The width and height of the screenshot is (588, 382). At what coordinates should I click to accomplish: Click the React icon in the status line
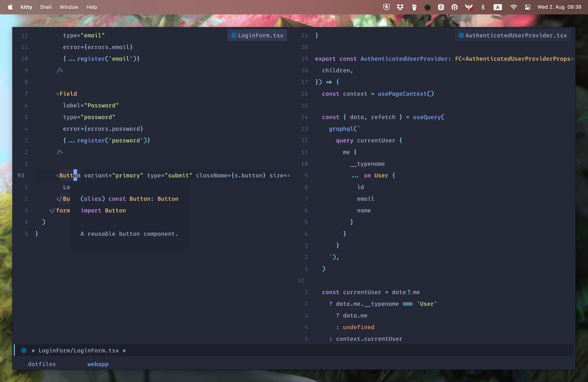tap(24, 350)
